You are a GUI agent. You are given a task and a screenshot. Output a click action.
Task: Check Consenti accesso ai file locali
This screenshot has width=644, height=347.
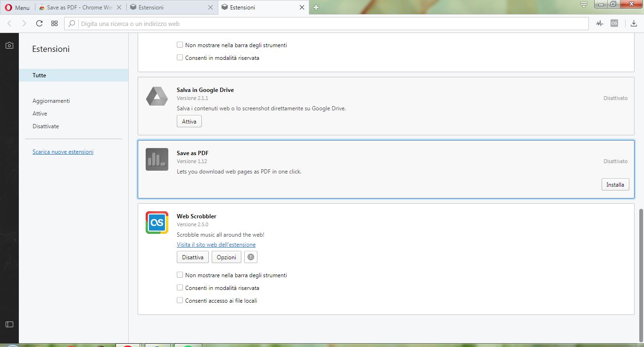(180, 300)
